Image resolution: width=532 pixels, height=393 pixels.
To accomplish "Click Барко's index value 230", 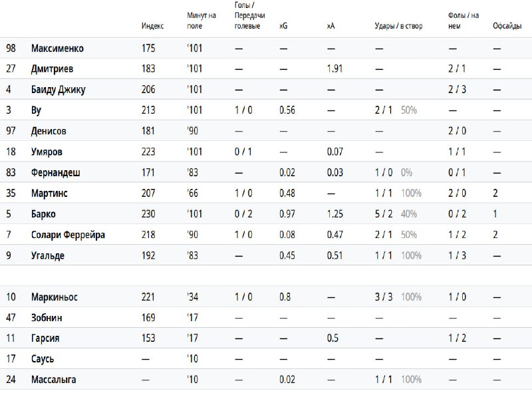I will (x=148, y=214).
